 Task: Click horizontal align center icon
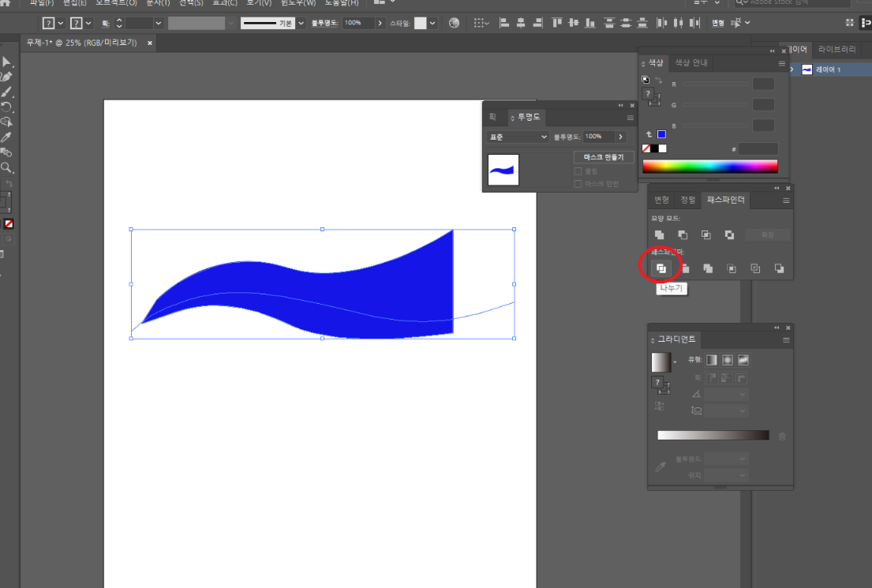coord(521,23)
